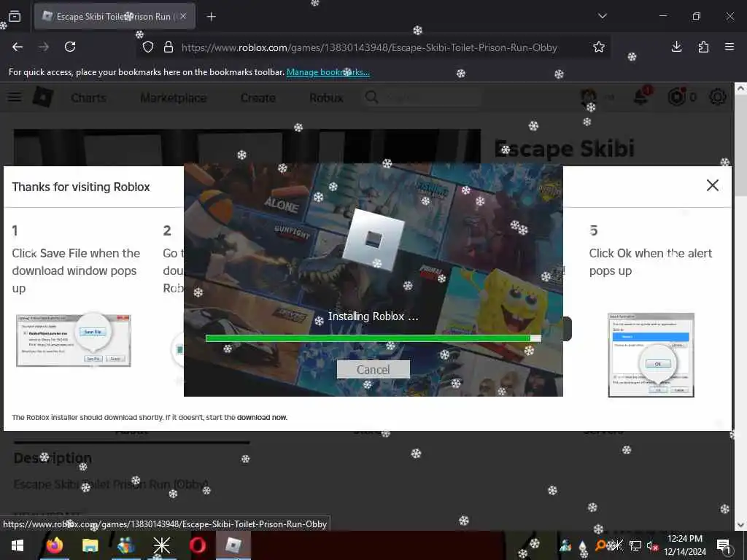The image size is (747, 560).
Task: Open Robux in Roblox navigation
Action: [326, 98]
